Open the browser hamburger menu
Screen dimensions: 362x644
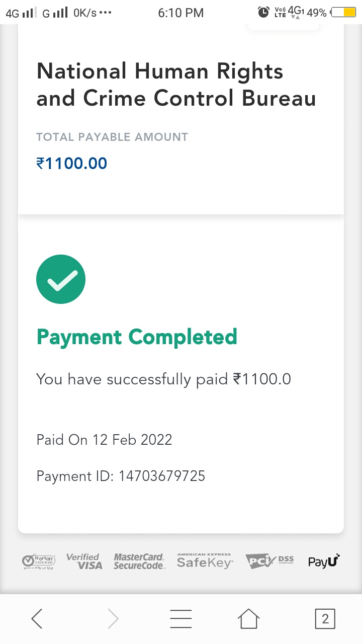(181, 619)
